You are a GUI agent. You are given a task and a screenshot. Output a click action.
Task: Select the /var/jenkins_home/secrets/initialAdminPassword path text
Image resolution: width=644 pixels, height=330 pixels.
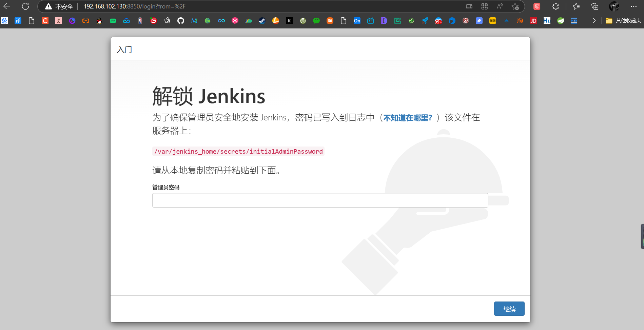point(238,151)
